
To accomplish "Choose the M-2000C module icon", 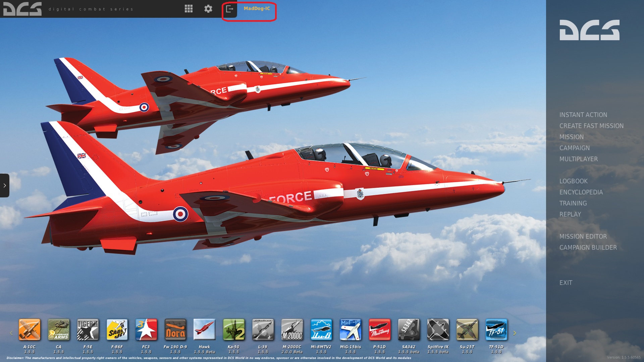I will [x=292, y=329].
